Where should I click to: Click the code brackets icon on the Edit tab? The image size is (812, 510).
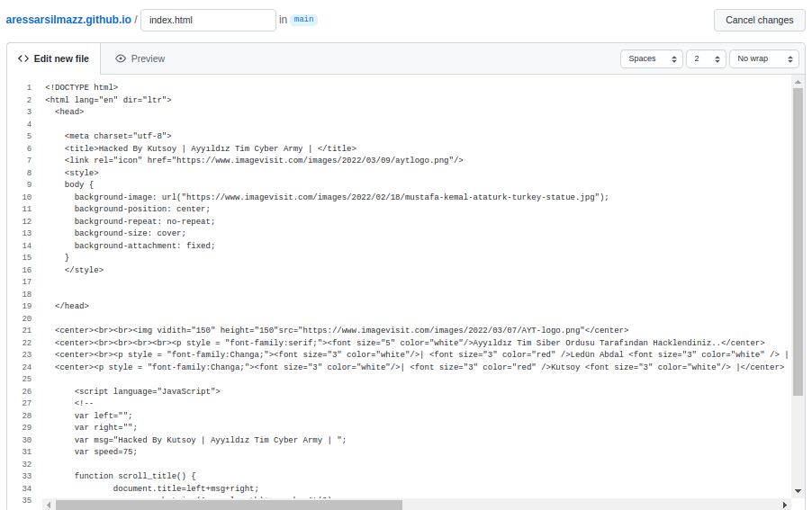[x=23, y=58]
